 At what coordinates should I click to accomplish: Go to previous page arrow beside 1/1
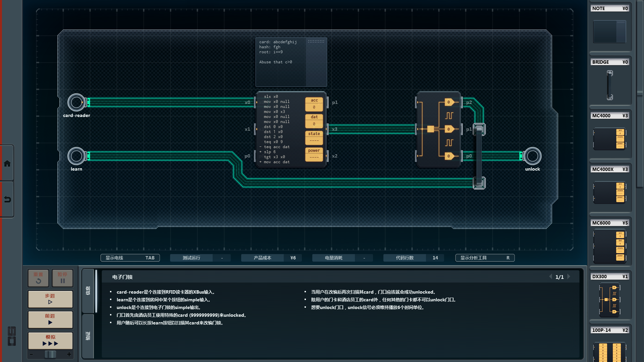(550, 277)
